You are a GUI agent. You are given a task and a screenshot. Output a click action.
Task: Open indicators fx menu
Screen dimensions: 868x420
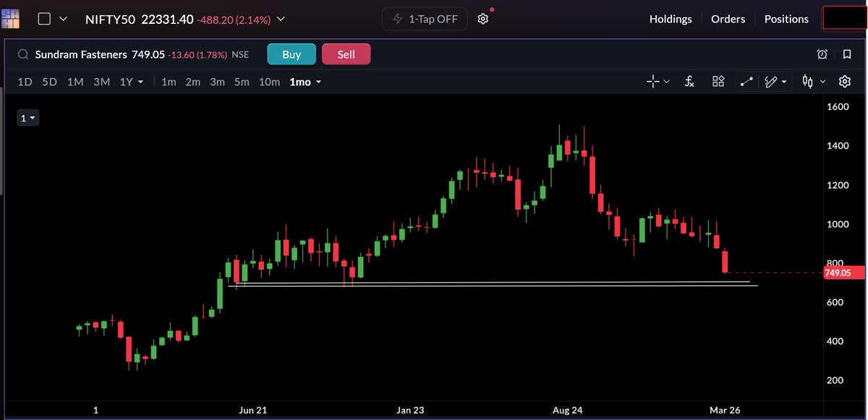pos(689,82)
